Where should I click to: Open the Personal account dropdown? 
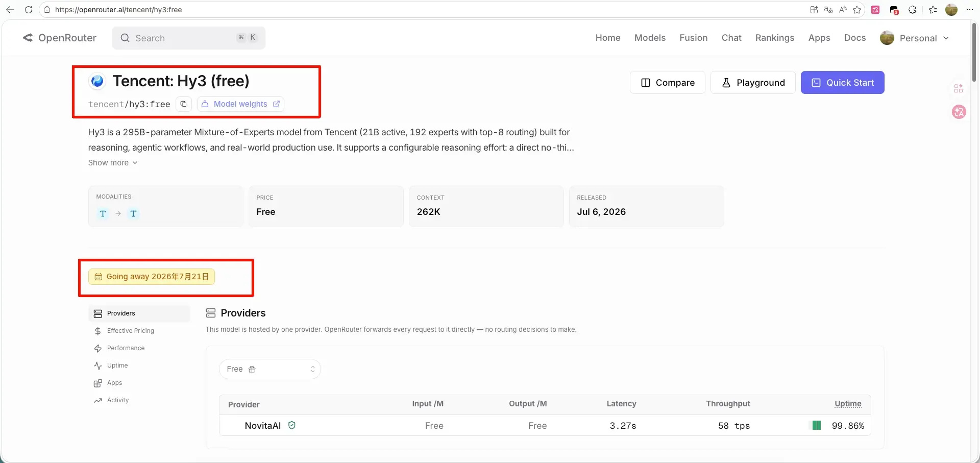[x=915, y=38]
